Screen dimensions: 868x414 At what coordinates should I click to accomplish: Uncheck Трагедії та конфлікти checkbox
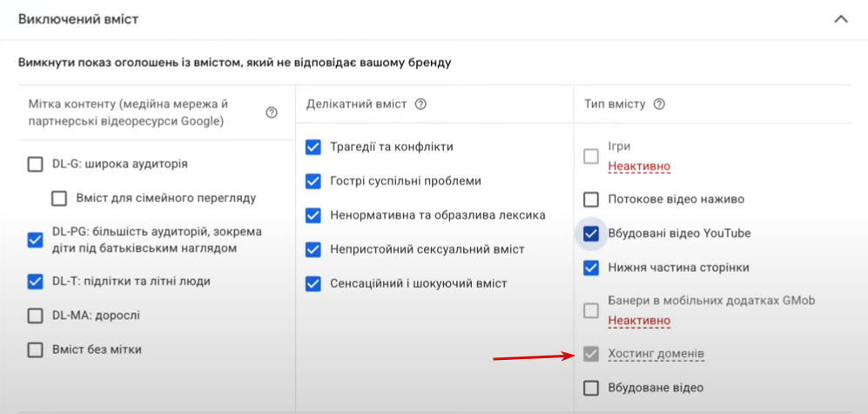pos(313,147)
